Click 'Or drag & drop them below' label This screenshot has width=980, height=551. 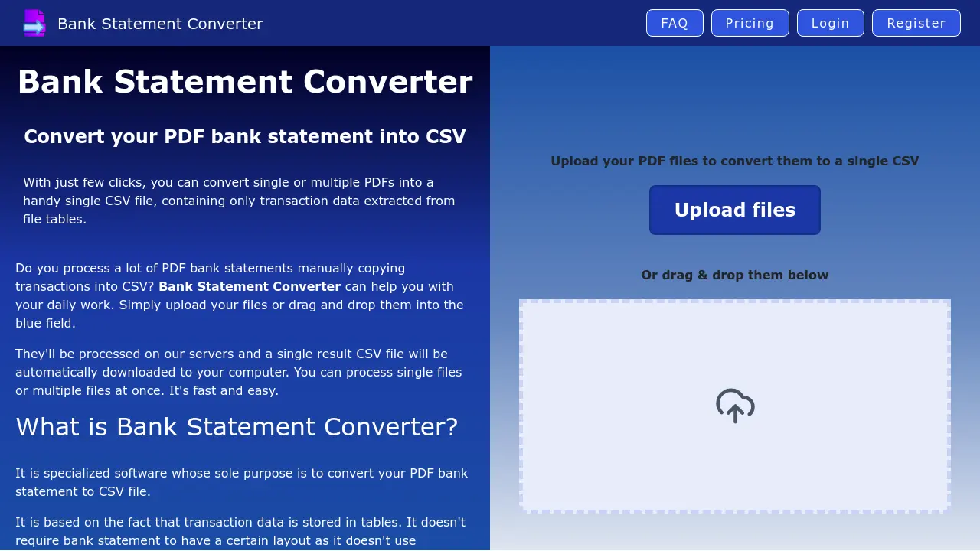point(734,275)
